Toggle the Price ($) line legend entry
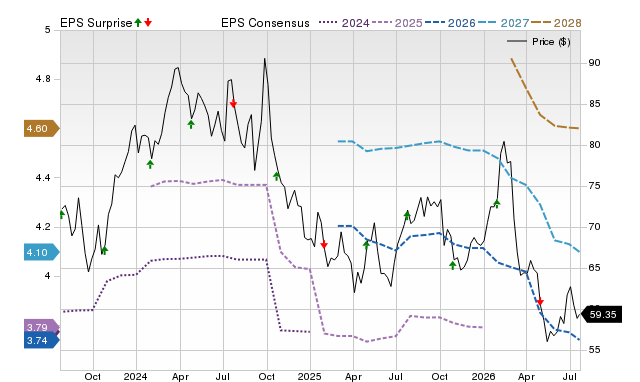This screenshot has width=640, height=382. (x=539, y=42)
